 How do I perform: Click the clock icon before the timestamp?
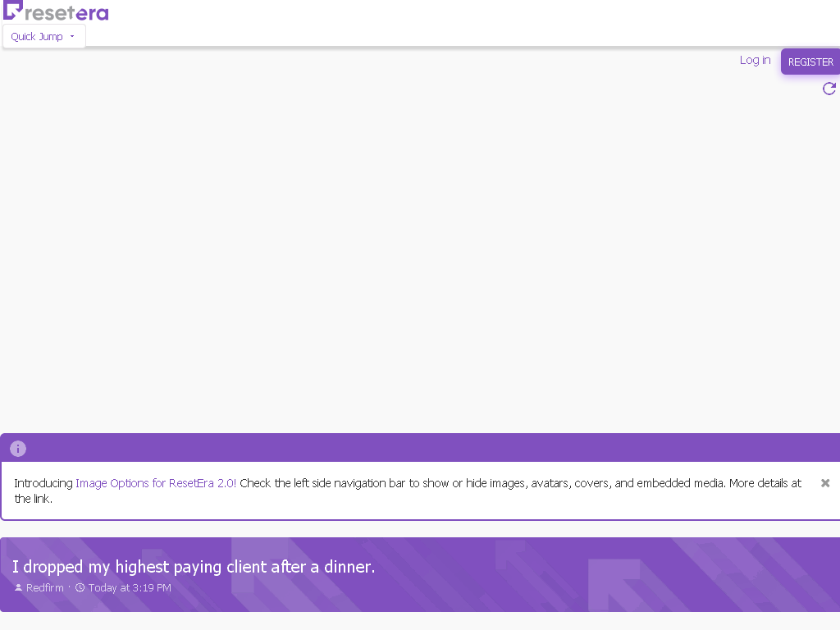click(x=80, y=587)
